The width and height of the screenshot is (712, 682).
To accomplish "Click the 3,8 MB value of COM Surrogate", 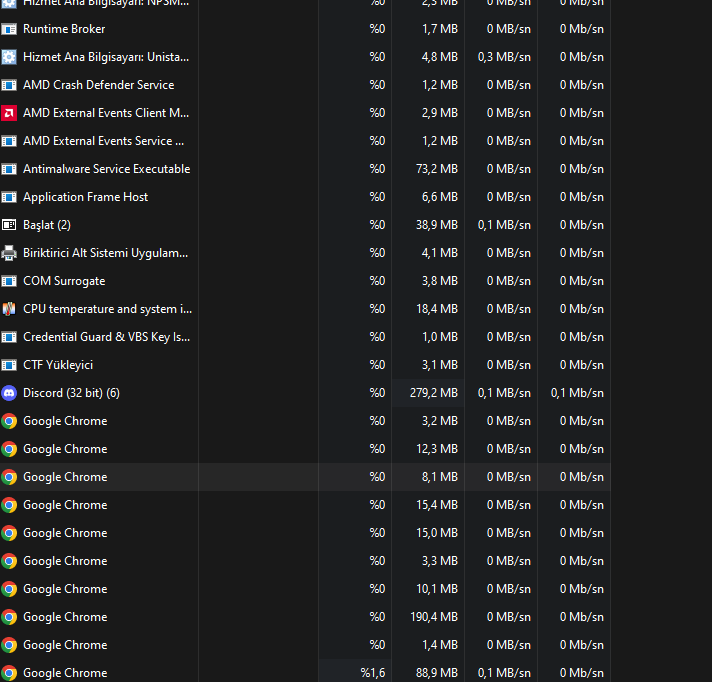I will click(440, 281).
